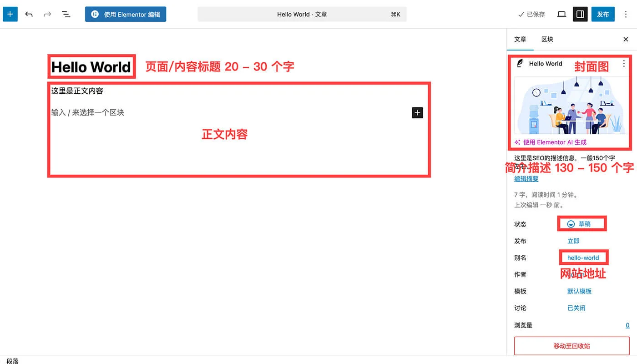Viewport: 637px width, 364px height.
Task: Open the 草稿 status dropdown
Action: tap(581, 223)
